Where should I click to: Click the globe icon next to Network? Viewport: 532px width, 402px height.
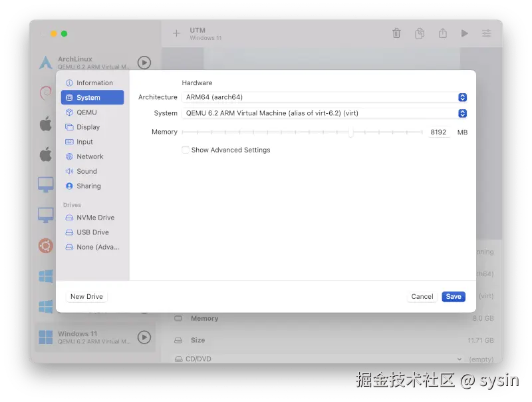pyautogui.click(x=69, y=156)
